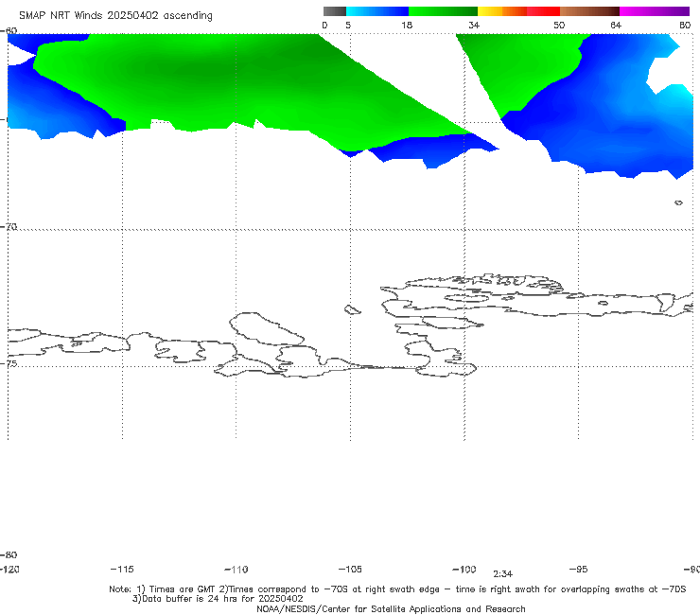Click the credit "NOAA/NESDIS/Center for Satellite Applications and Research"

(x=391, y=608)
